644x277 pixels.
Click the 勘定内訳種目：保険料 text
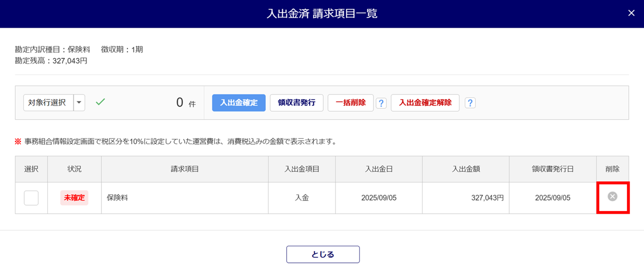tap(53, 49)
